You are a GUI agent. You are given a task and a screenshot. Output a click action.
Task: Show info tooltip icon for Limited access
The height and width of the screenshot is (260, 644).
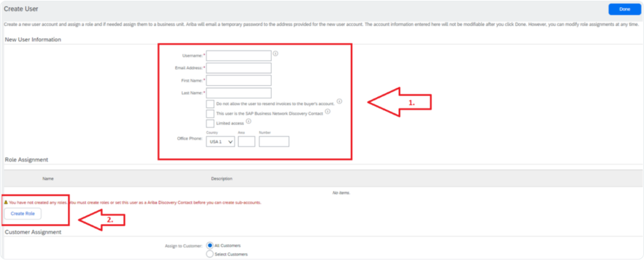click(248, 121)
